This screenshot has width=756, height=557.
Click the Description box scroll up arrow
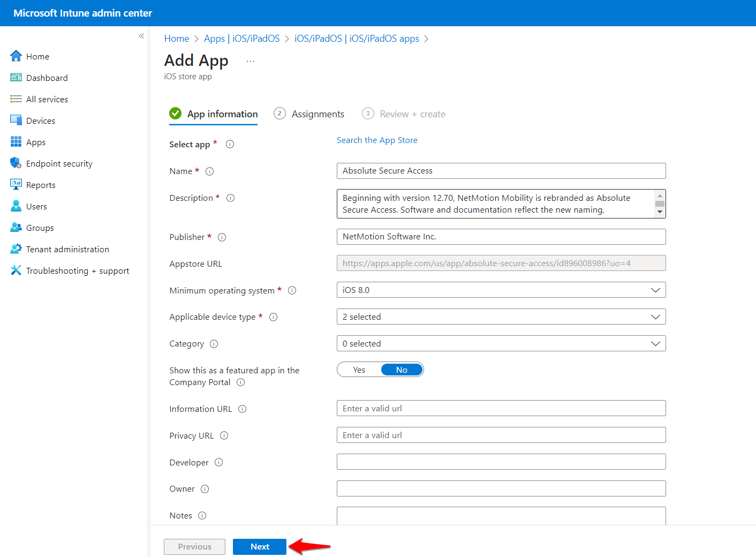660,195
